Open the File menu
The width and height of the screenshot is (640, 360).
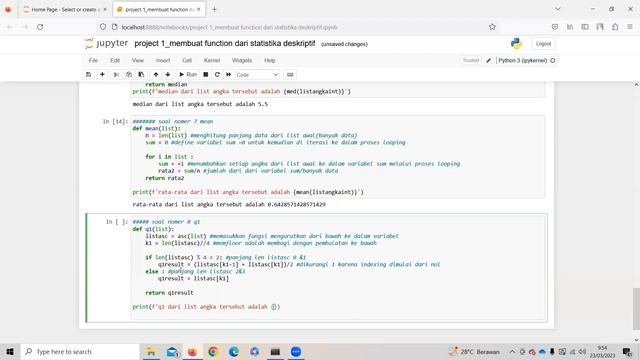[x=93, y=60]
